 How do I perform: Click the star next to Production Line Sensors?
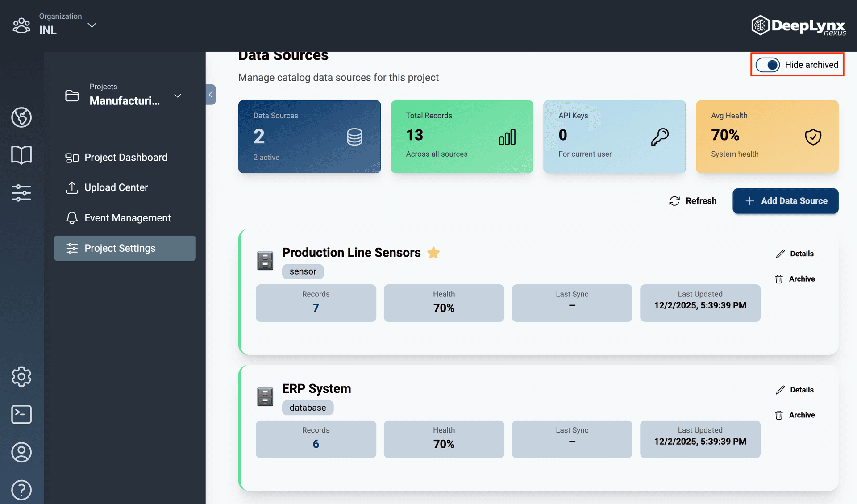433,253
